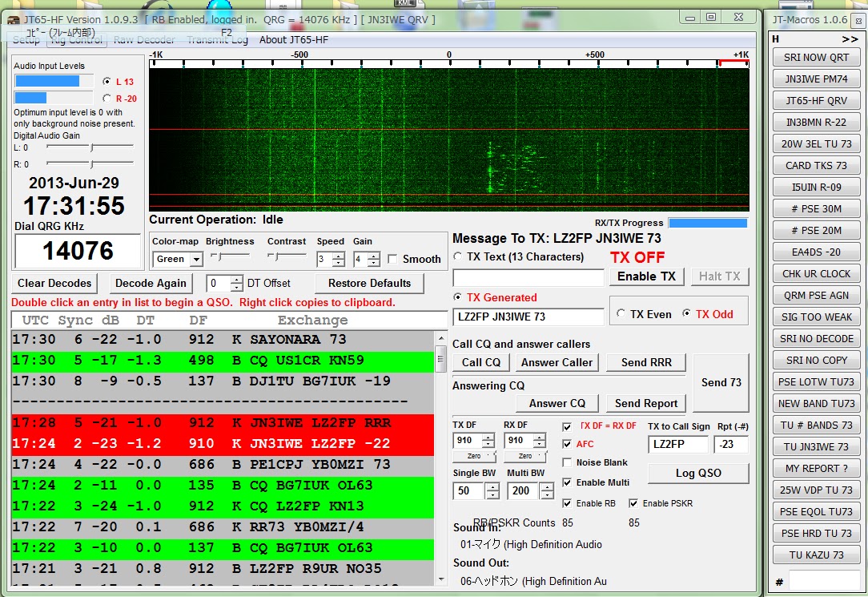Click the Restore Defaults button

(x=369, y=283)
